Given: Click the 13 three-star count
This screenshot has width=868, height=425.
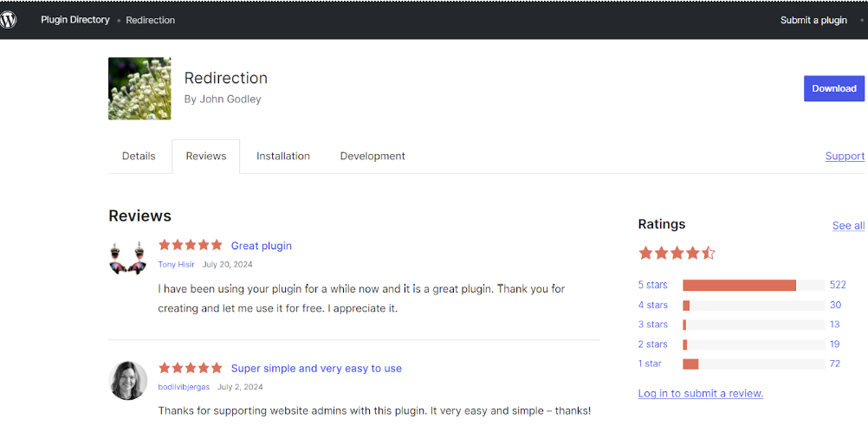Looking at the screenshot, I should [835, 325].
